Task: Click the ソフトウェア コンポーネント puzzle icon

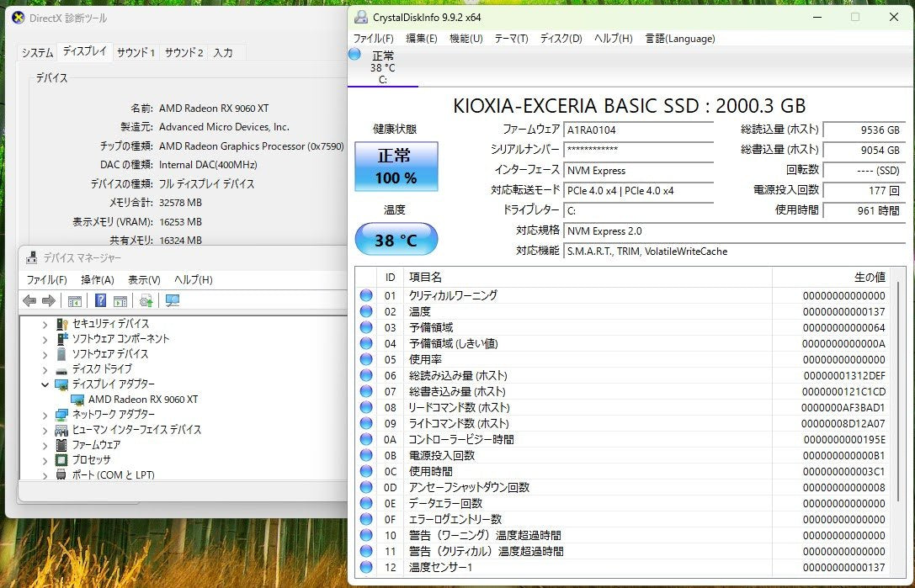Action: [x=61, y=339]
